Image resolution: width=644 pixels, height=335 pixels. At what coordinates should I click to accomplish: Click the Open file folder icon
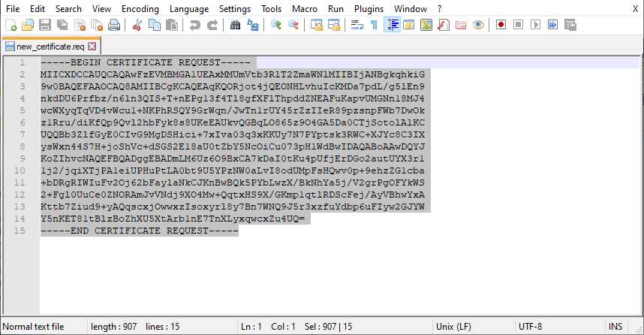(x=27, y=25)
